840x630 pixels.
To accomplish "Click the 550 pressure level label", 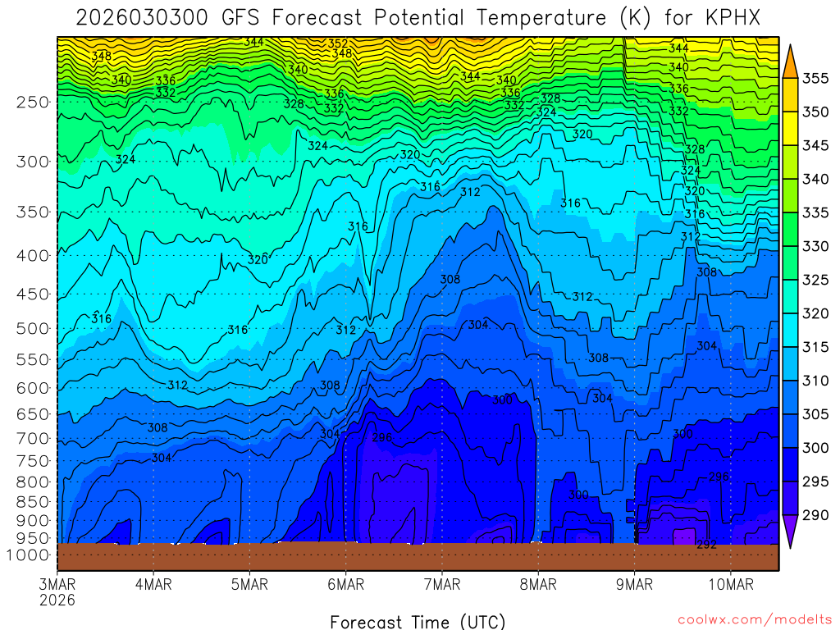I will [33, 360].
